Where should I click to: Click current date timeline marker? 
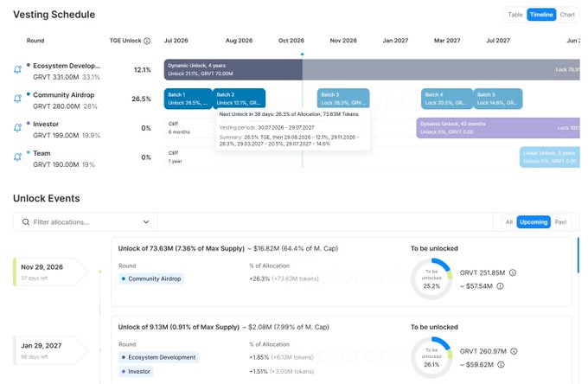[x=303, y=54]
